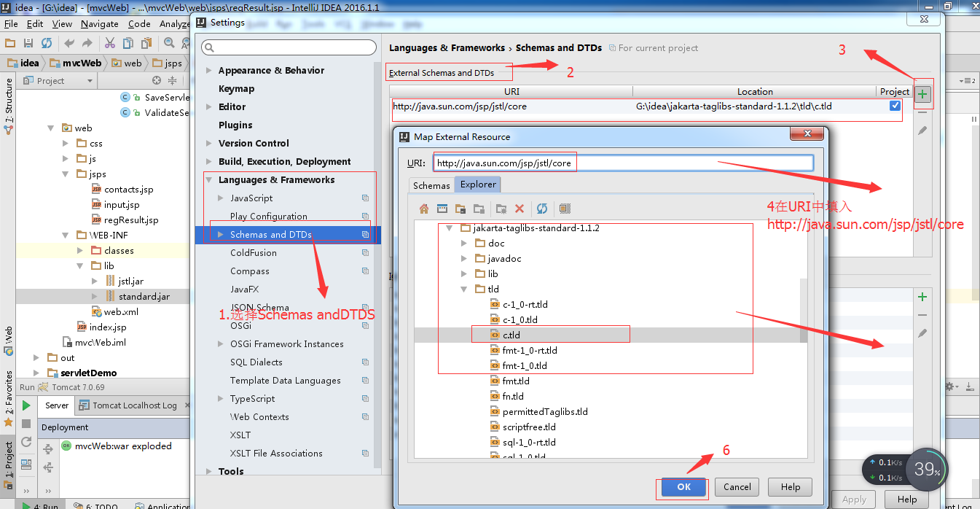980x509 pixels.
Task: Click Languages & Frameworks breadcrumb link
Action: coord(447,48)
